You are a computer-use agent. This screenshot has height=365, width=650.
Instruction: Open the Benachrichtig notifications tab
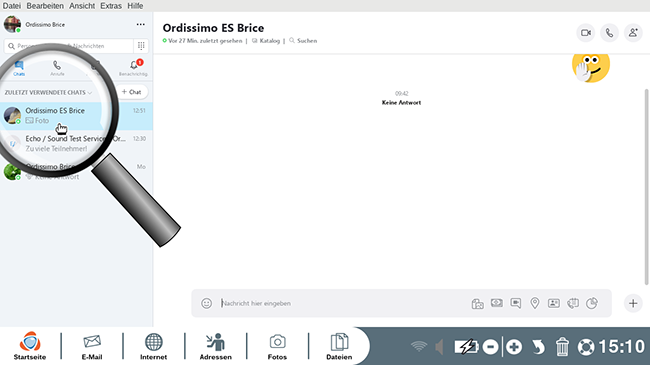133,68
